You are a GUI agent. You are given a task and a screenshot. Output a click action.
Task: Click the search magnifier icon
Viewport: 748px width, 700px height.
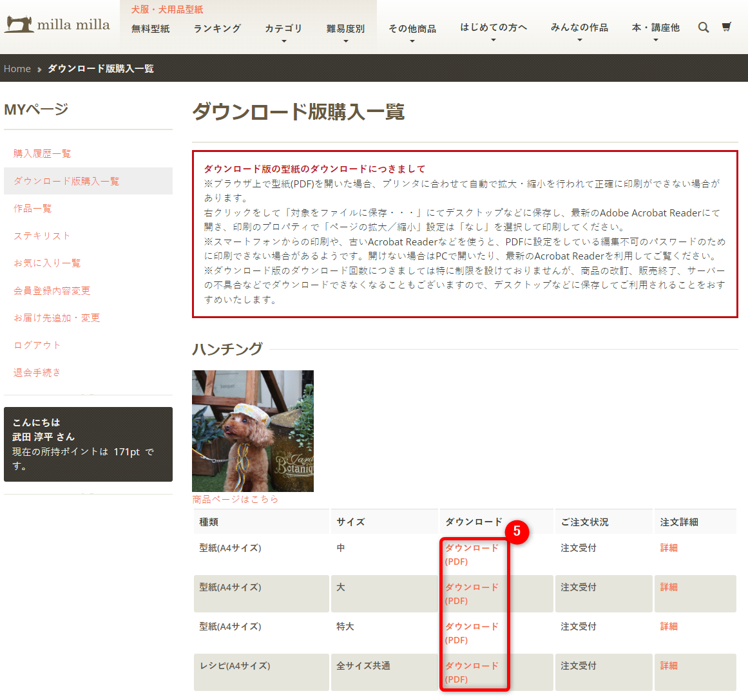pos(704,27)
